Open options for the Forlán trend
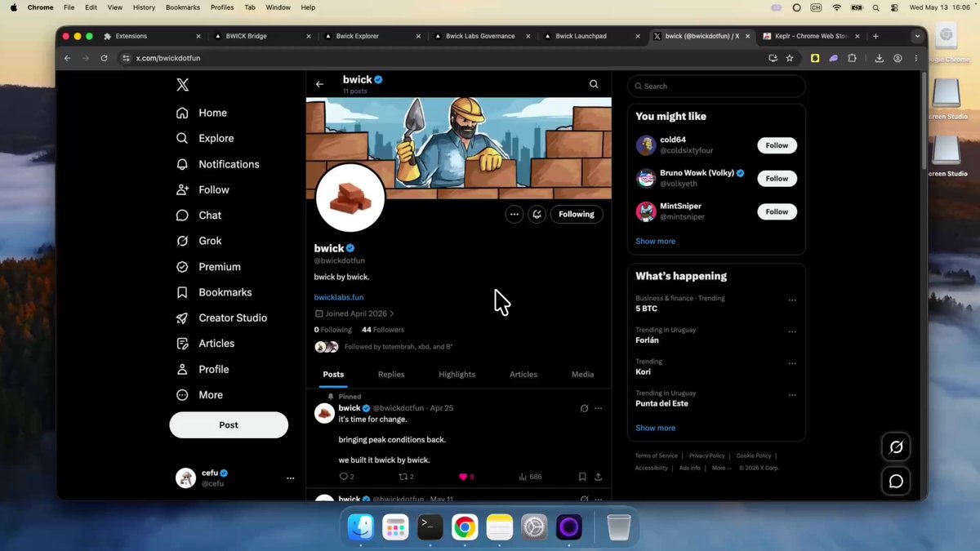980x551 pixels. point(792,332)
